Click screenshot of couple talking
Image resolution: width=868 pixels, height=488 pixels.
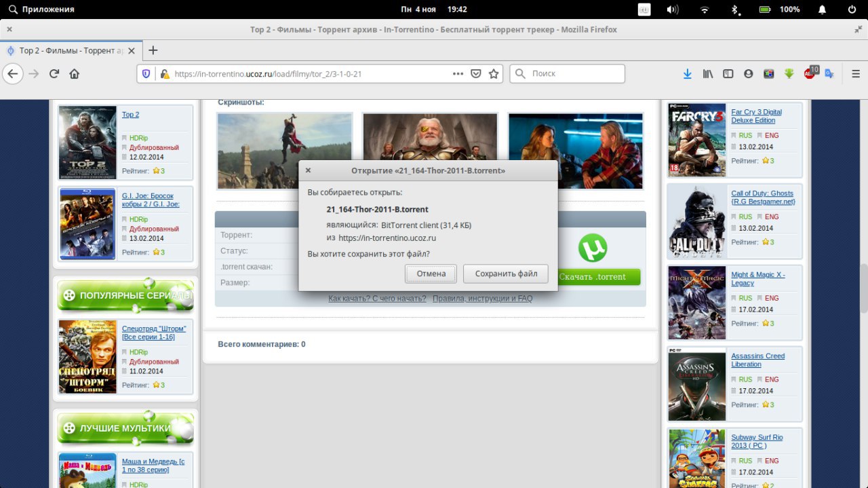(x=576, y=151)
